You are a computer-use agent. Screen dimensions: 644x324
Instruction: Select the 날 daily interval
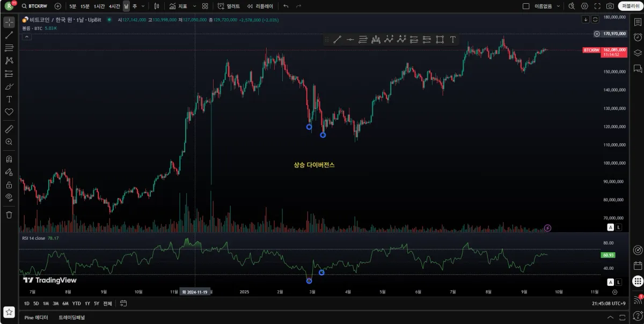(126, 6)
